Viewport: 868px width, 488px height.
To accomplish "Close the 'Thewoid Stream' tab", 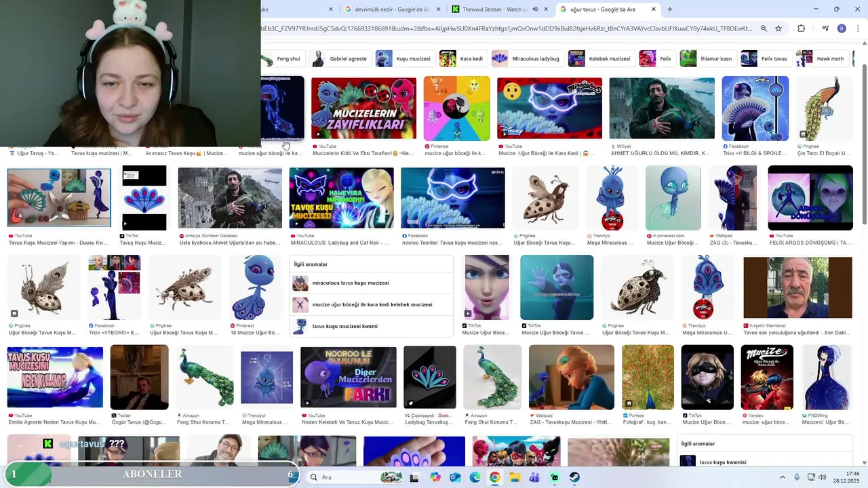I will click(x=546, y=9).
